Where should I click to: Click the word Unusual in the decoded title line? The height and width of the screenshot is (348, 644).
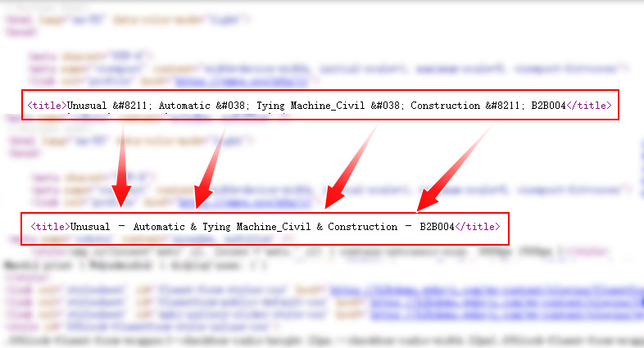pos(91,226)
